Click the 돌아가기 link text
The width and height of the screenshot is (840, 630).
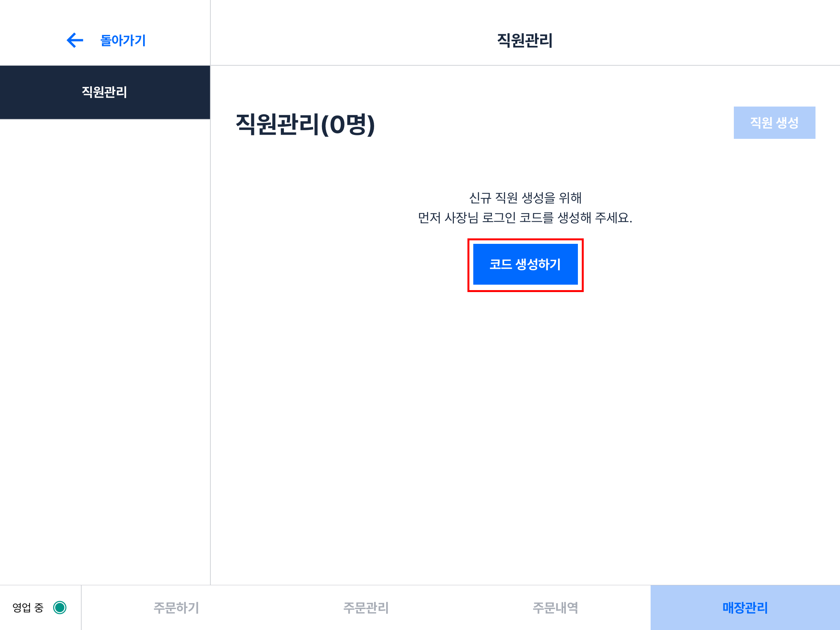click(x=123, y=40)
